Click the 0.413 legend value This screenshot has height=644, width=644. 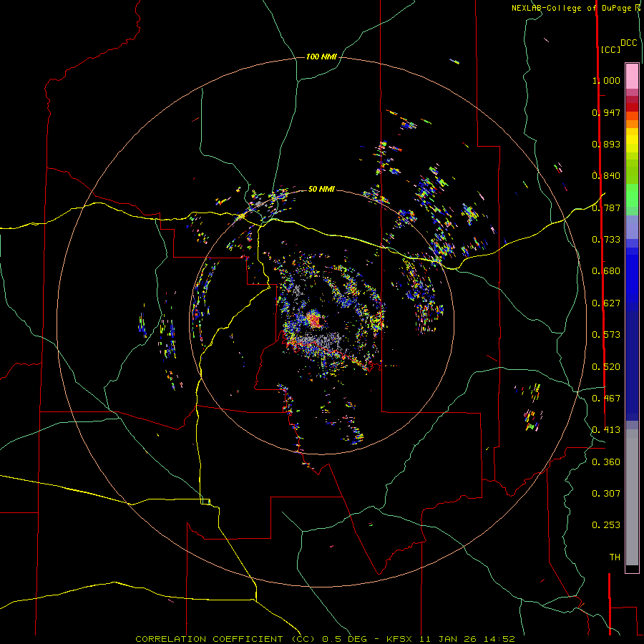pyautogui.click(x=606, y=430)
